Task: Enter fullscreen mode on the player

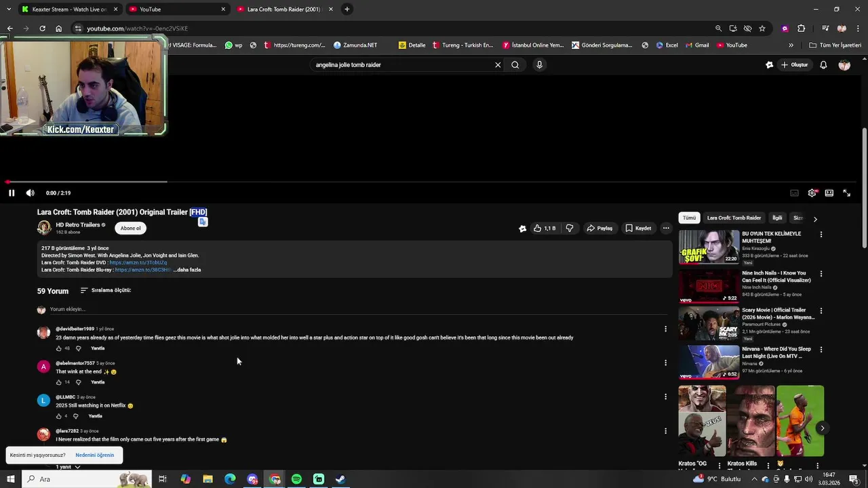Action: tap(846, 193)
